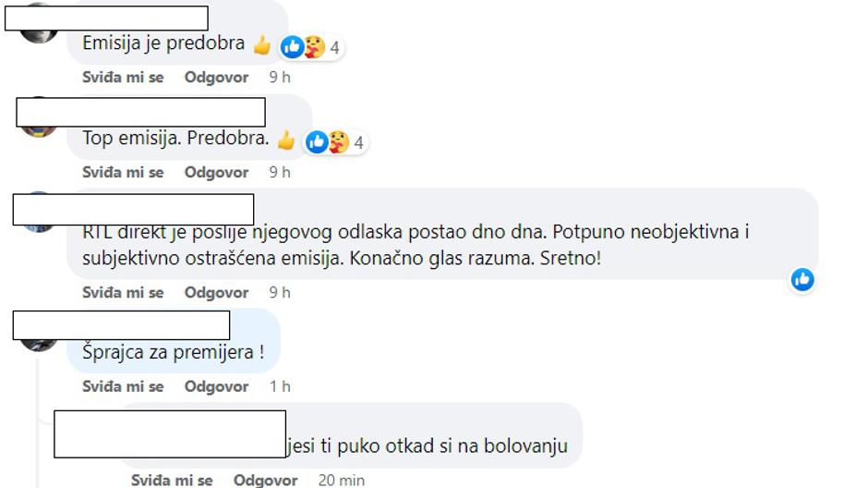Like the 'Šprajca za premijera !' comment
Image resolution: width=868 pixels, height=488 pixels.
pyautogui.click(x=123, y=386)
